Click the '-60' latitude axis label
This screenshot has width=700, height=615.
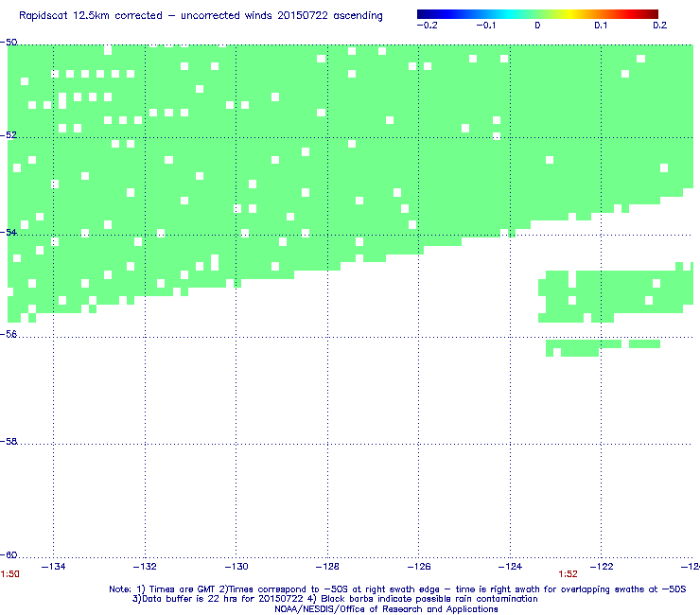point(9,554)
